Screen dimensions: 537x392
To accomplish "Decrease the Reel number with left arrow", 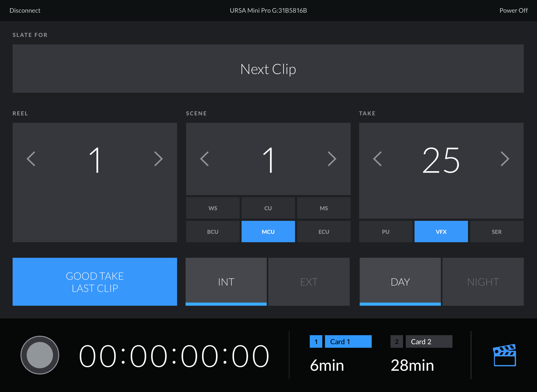I will 31,159.
